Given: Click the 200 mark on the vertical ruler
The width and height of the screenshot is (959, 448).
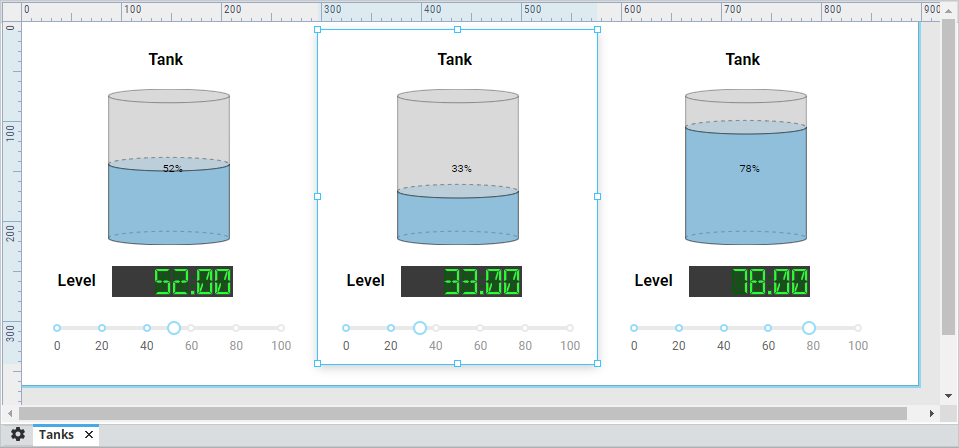Looking at the screenshot, I should coord(10,234).
